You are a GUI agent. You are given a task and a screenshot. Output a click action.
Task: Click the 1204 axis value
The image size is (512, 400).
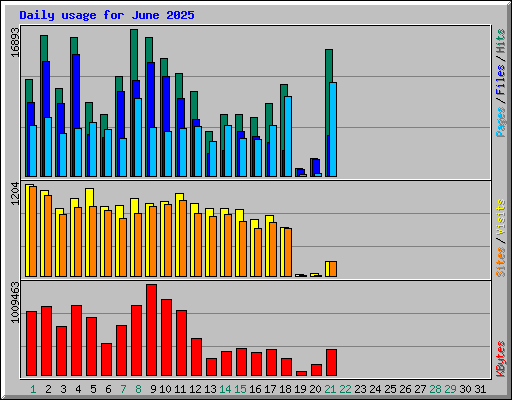pyautogui.click(x=15, y=194)
